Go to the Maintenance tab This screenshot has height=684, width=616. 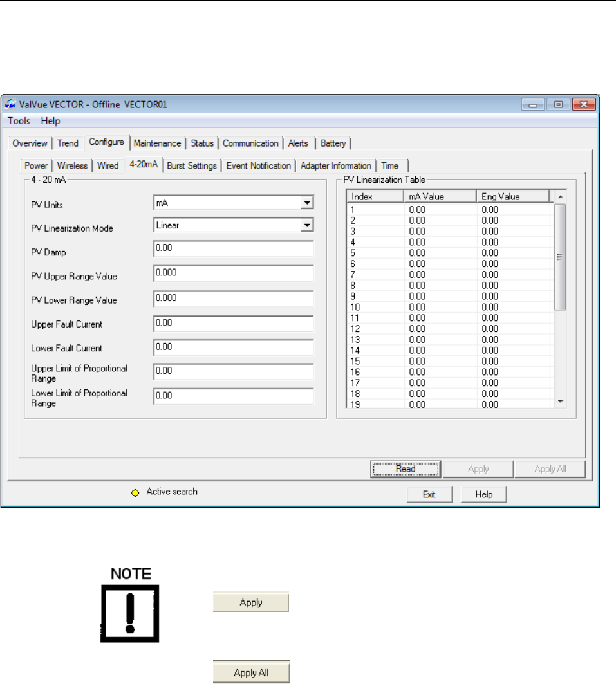[x=157, y=143]
